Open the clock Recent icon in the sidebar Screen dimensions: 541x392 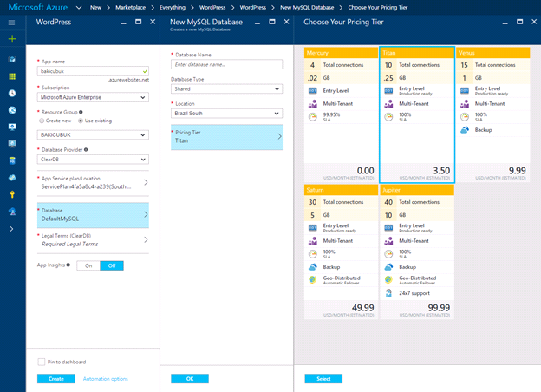click(x=12, y=93)
